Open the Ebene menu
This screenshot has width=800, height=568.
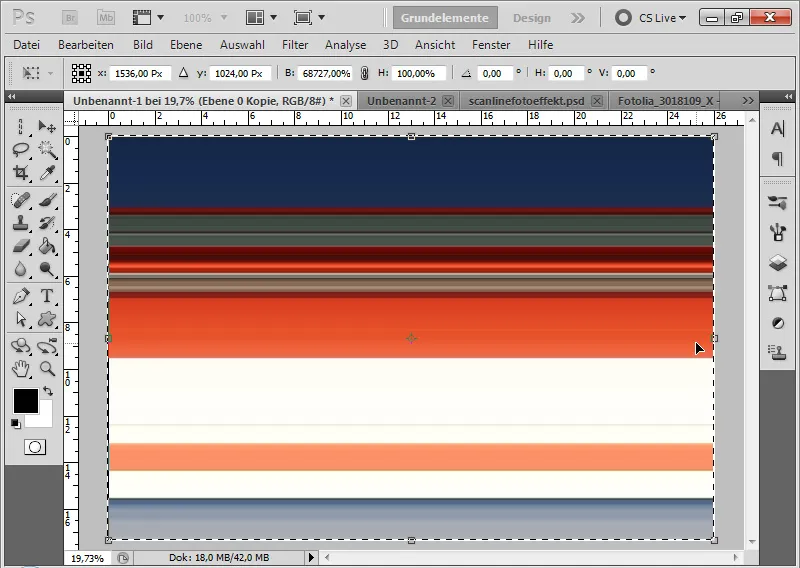[x=186, y=45]
